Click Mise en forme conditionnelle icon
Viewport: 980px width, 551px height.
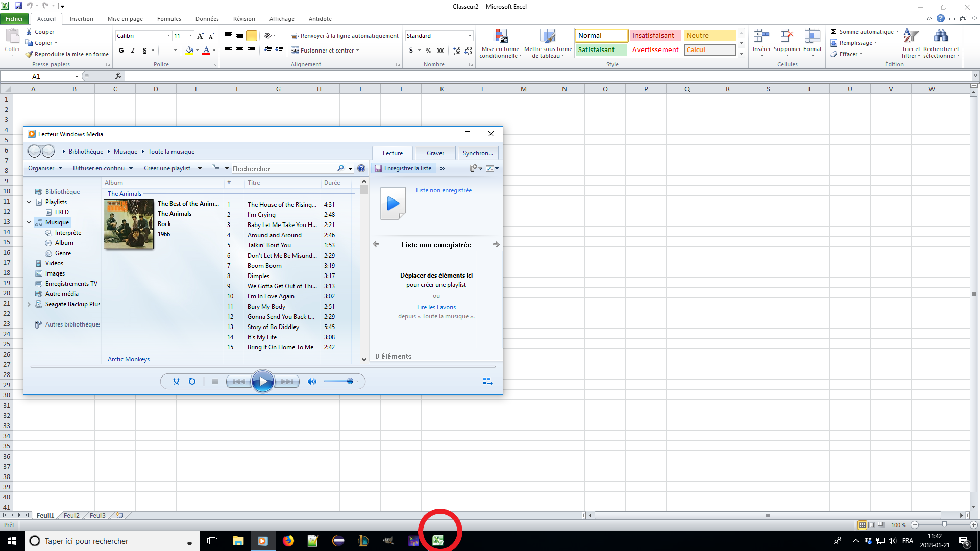click(x=500, y=37)
